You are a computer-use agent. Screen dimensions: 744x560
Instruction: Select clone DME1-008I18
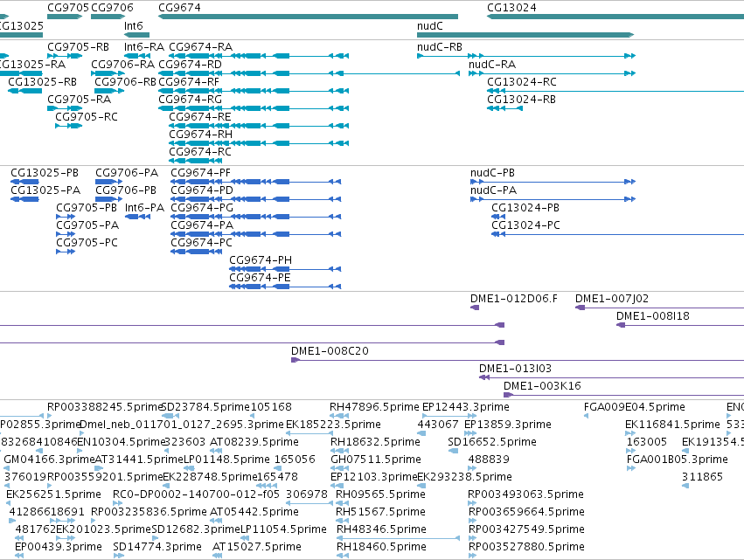[652, 316]
